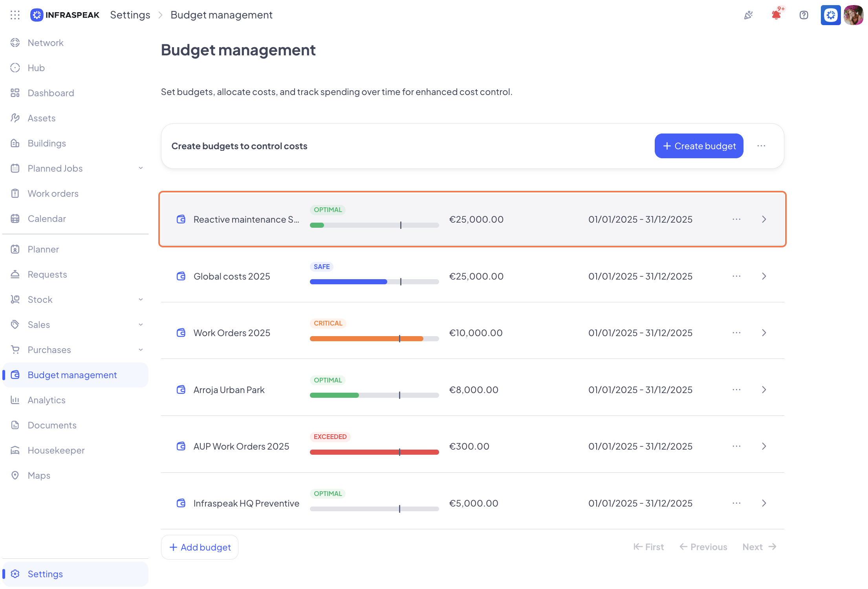The height and width of the screenshot is (589, 868).
Task: Click the Infraspeak logo
Action: coord(65,15)
